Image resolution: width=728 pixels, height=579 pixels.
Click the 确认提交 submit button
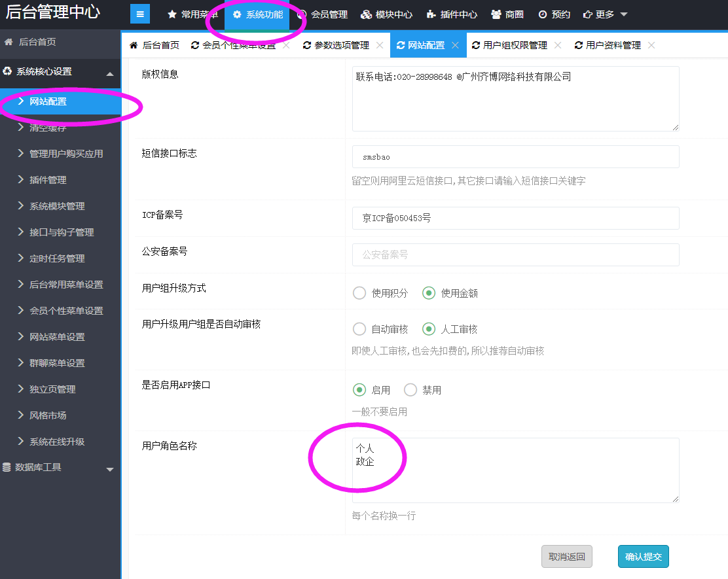643,557
